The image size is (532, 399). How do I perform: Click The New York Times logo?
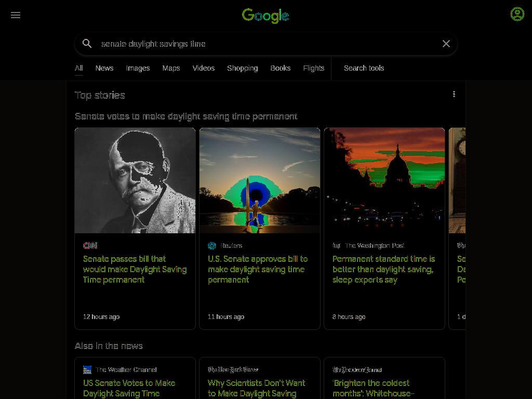click(x=233, y=369)
